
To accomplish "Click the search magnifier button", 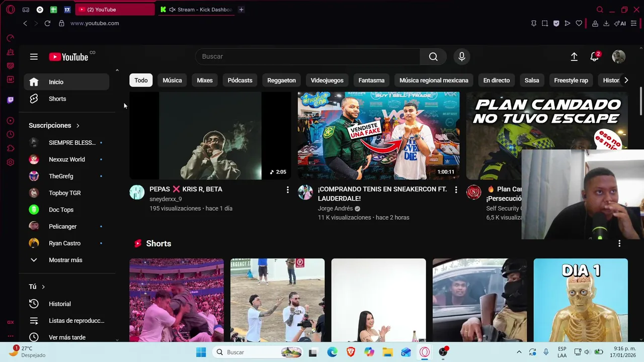I will click(x=433, y=57).
